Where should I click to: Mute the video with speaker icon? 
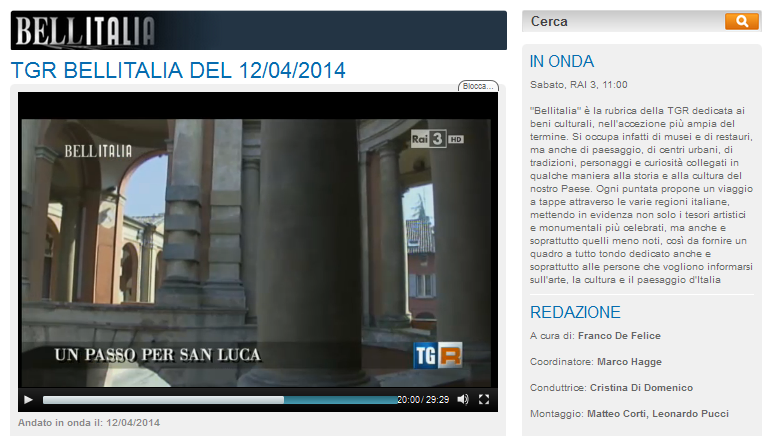[463, 400]
